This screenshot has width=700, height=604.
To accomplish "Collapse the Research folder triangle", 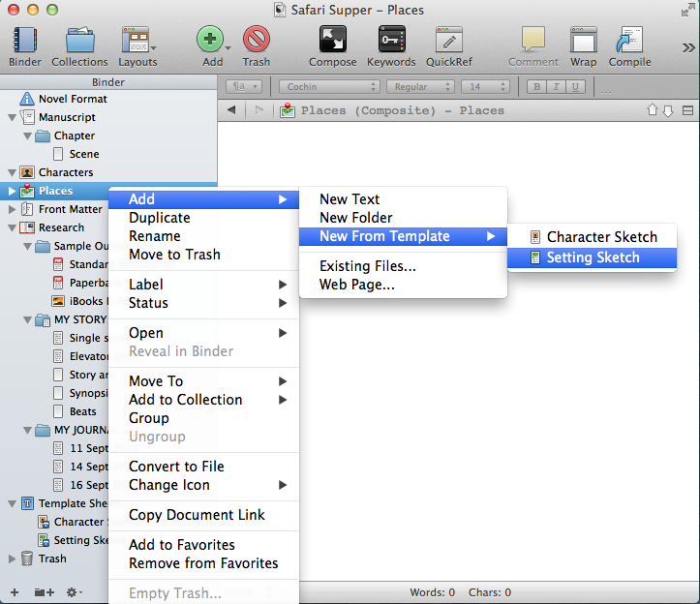I will click(x=12, y=228).
